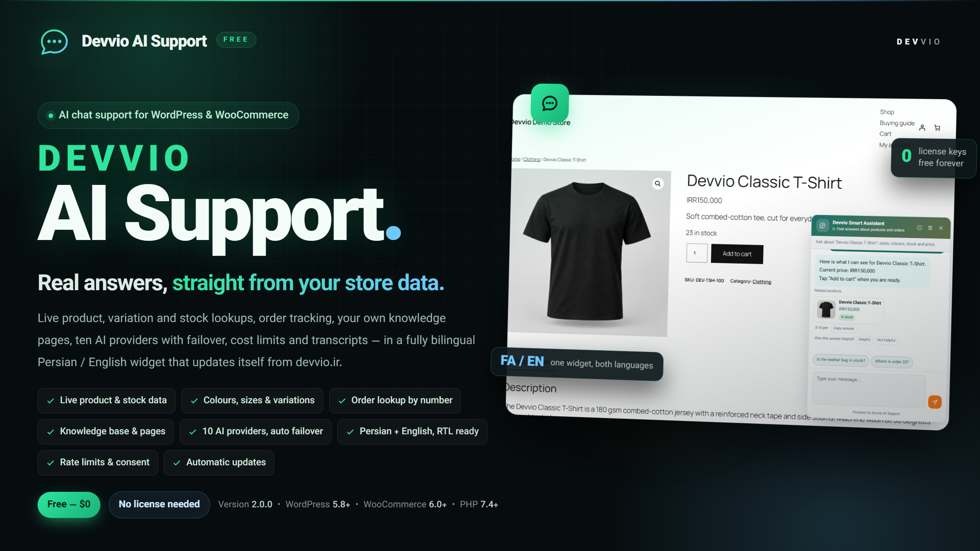This screenshot has height=551, width=980.
Task: Click the Persian + English, RTL ready chip
Action: [x=412, y=431]
